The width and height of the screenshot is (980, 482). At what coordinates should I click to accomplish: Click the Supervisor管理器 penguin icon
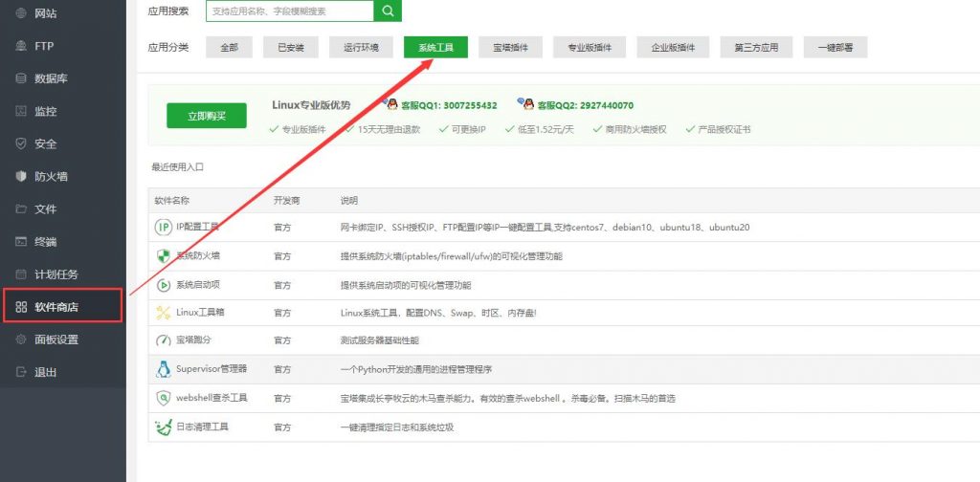tap(163, 369)
